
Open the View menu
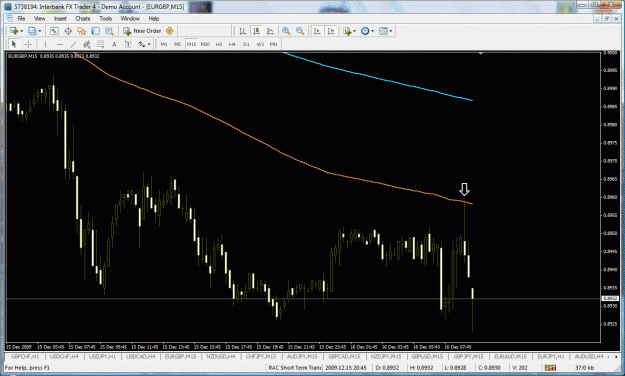tap(39, 19)
